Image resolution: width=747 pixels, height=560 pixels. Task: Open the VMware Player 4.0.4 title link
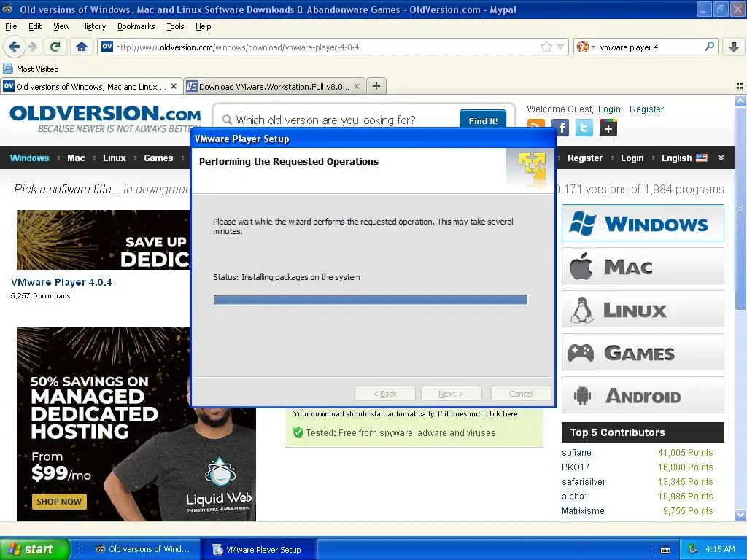[x=61, y=282]
